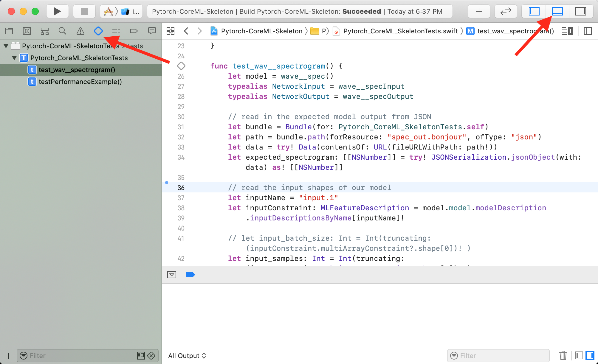
Task: Select testPerformanceExample() in the test navigator
Action: 81,82
